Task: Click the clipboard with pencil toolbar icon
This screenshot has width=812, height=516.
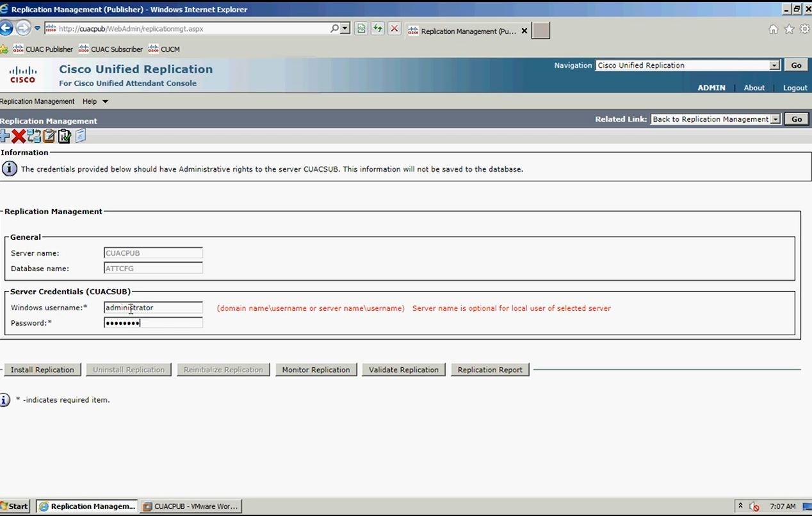Action: point(49,136)
